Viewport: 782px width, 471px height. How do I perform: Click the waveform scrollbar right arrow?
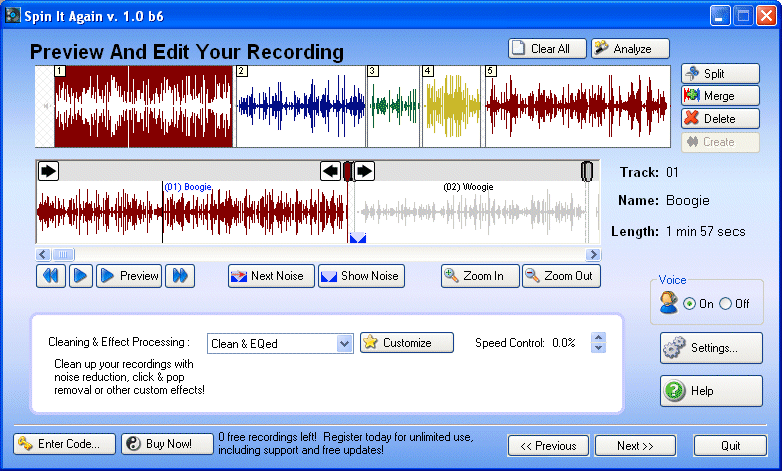coord(593,254)
